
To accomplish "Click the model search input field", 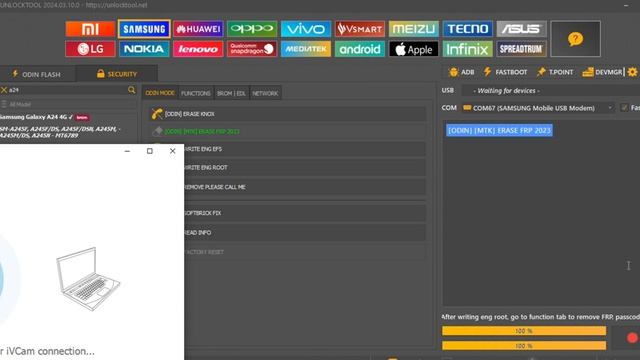I will click(x=67, y=90).
